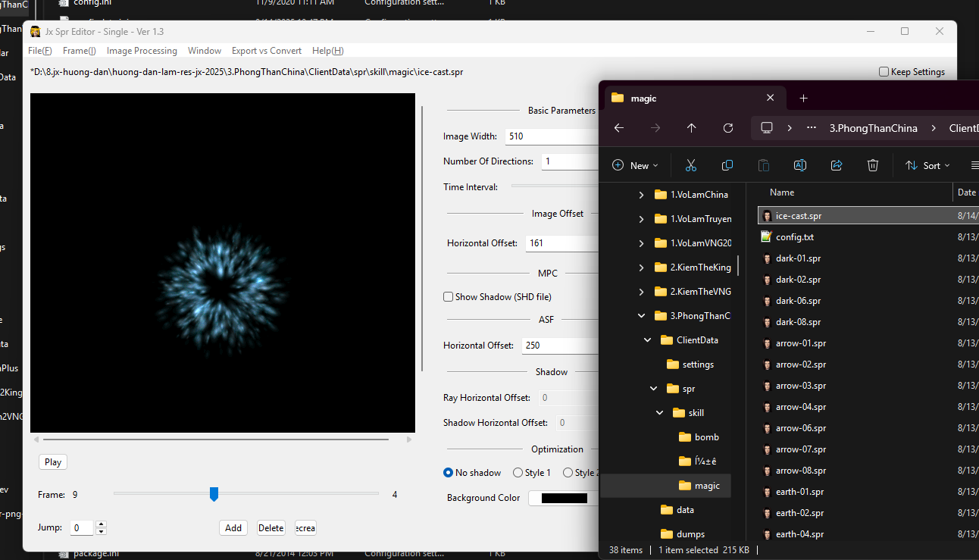Select the Style 1 radio button
Screen dimensions: 979x560
[x=518, y=473]
